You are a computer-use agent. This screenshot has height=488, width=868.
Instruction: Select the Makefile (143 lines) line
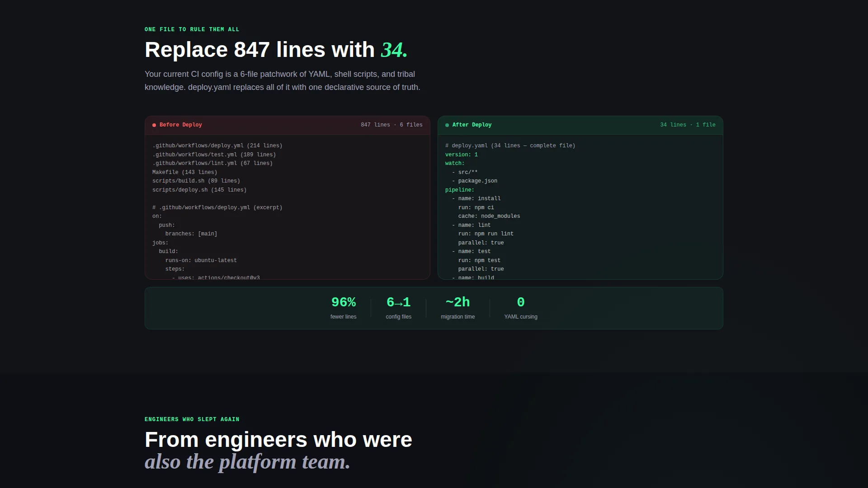pos(185,172)
